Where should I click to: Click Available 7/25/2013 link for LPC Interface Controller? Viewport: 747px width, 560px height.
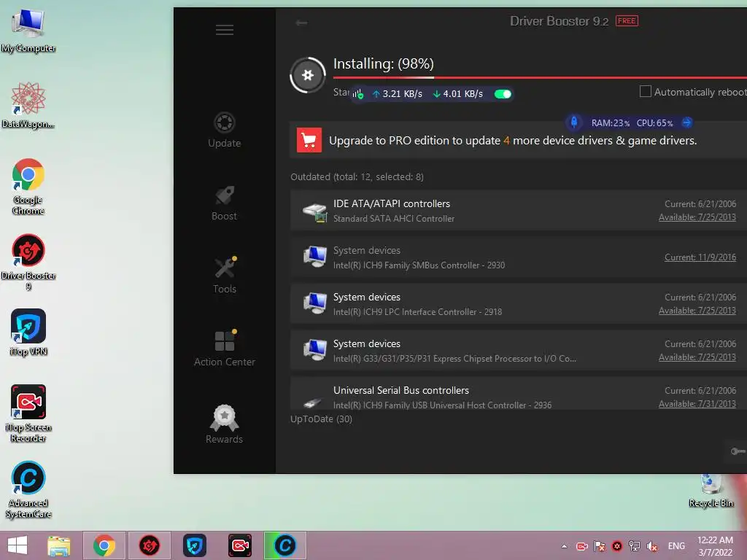click(x=697, y=311)
